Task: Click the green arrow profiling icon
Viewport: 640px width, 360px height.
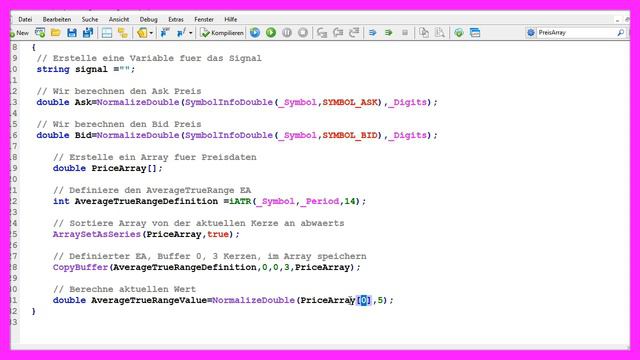Action: pyautogui.click(x=389, y=33)
